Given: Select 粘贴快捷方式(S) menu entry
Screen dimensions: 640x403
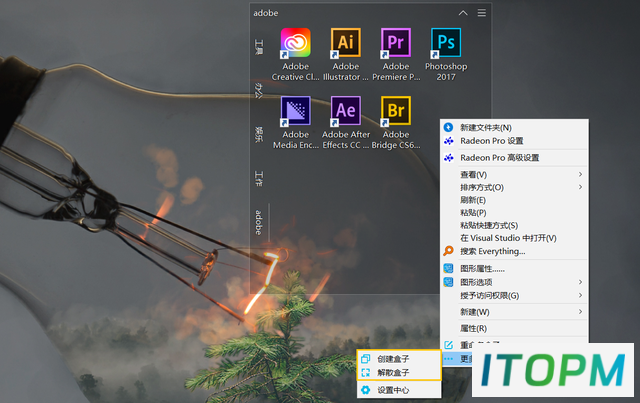Looking at the screenshot, I should 514,225.
